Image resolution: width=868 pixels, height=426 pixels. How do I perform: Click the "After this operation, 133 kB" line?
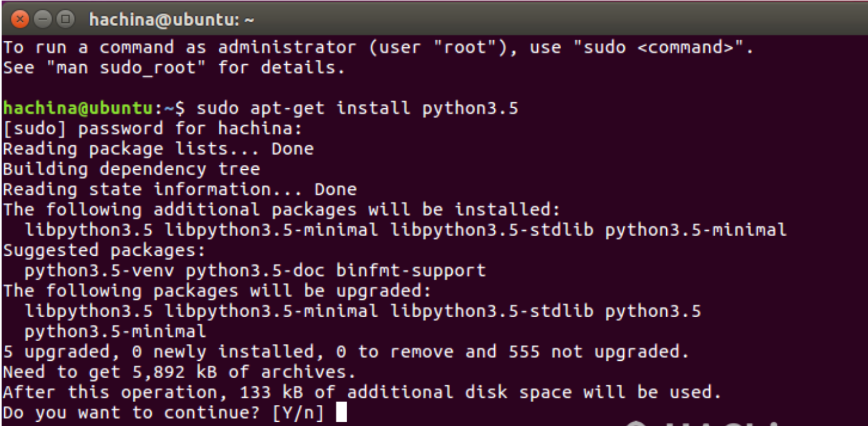click(x=361, y=393)
